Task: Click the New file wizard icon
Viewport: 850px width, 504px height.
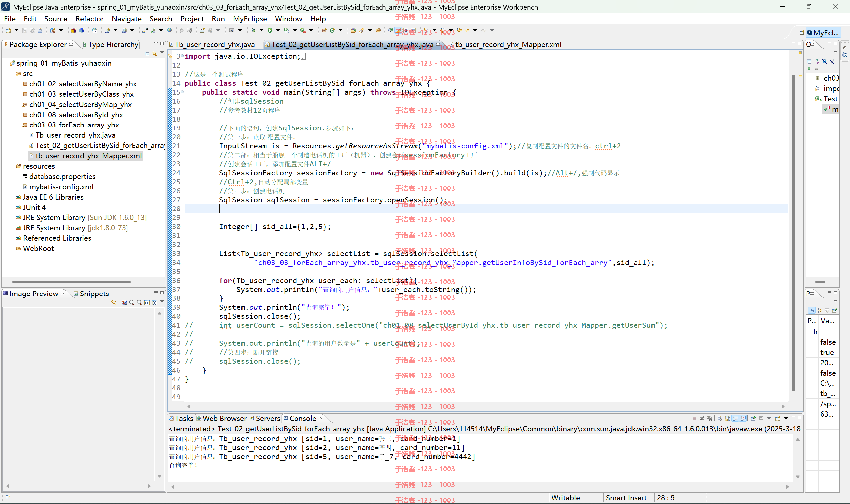Action: click(x=8, y=30)
